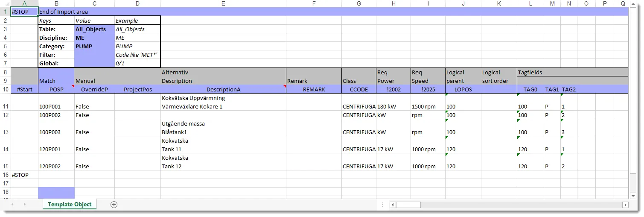
Task: Add a new sheet with plus icon
Action: coord(114,205)
